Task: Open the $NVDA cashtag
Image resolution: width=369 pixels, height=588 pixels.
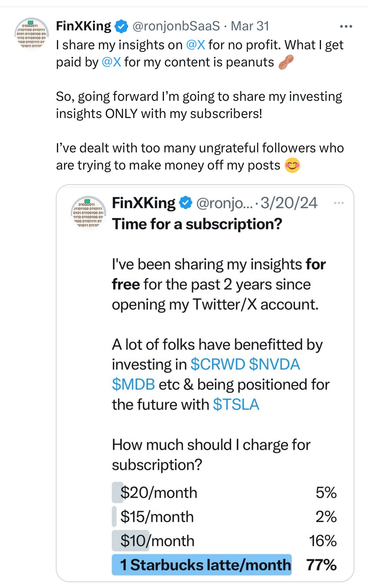Action: pos(274,365)
